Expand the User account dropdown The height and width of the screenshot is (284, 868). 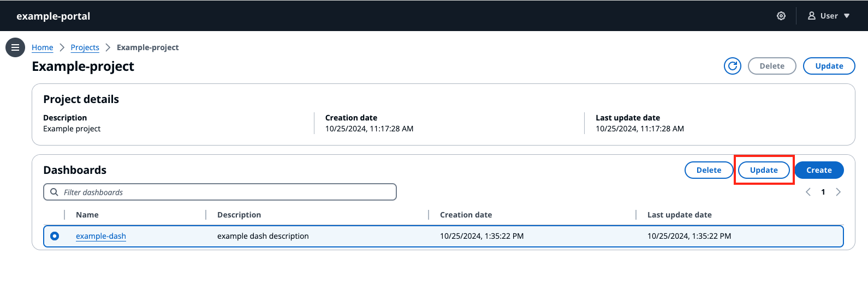pos(829,16)
